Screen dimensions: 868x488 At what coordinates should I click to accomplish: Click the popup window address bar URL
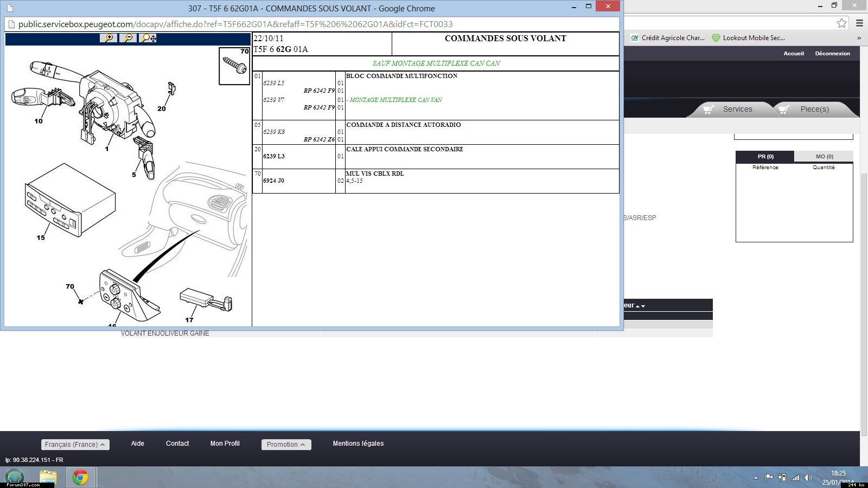click(235, 24)
